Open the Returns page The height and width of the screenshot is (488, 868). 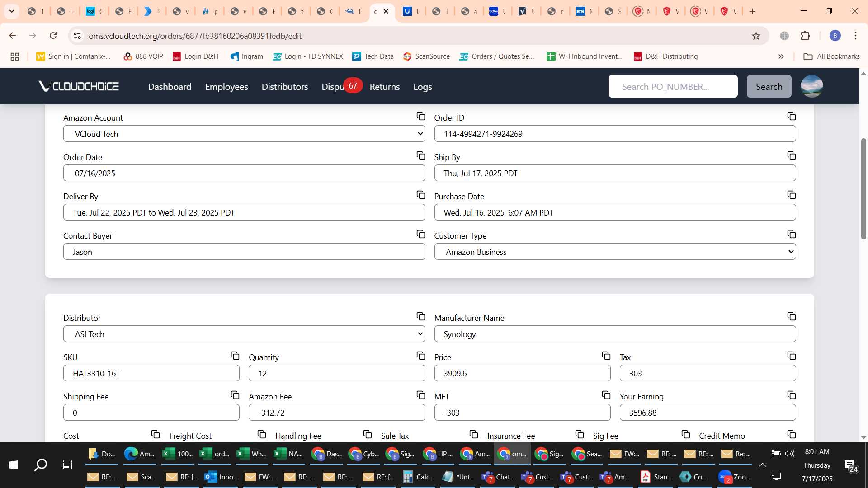pos(385,87)
